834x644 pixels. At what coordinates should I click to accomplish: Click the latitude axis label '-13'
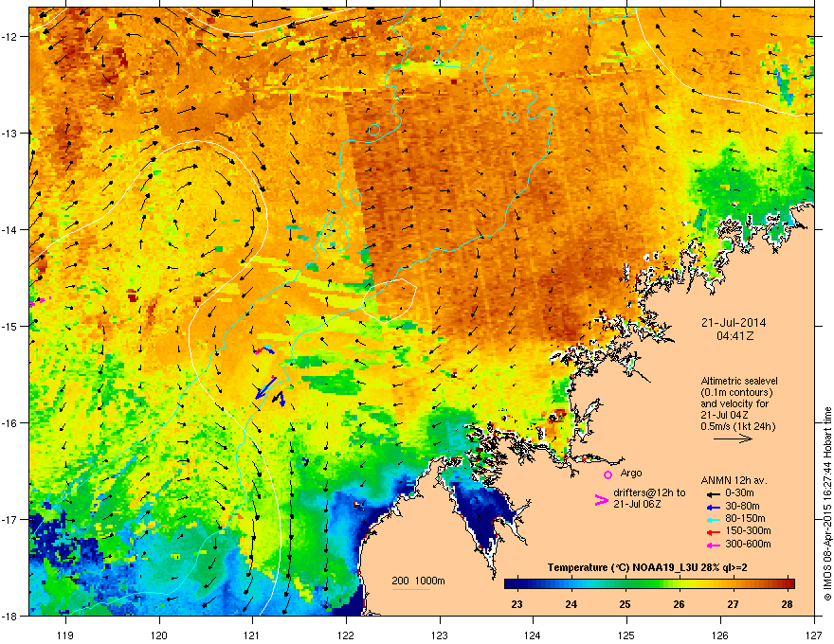click(9, 134)
